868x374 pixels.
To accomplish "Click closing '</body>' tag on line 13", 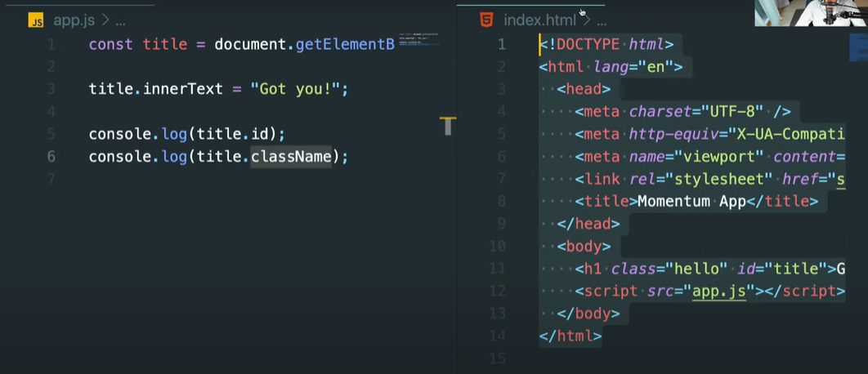I will 588,314.
